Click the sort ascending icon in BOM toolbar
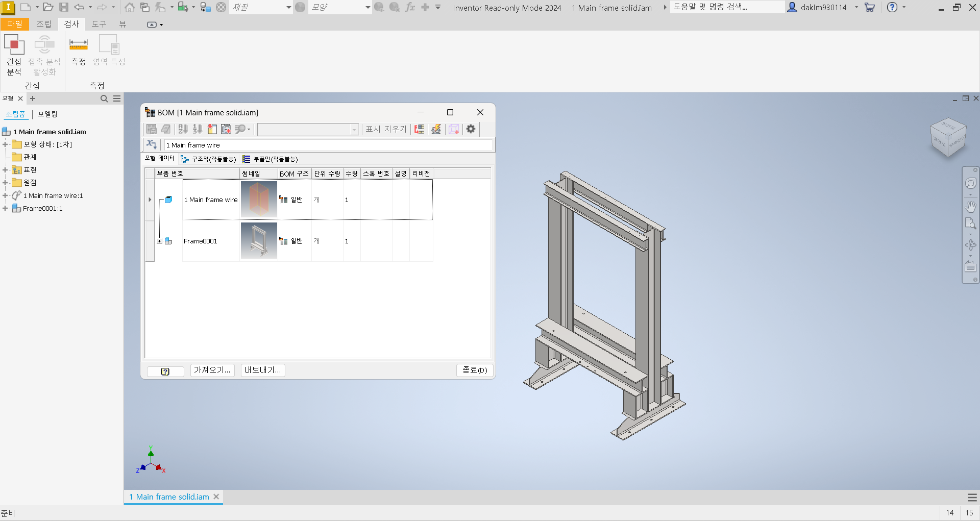980x521 pixels. pos(183,129)
